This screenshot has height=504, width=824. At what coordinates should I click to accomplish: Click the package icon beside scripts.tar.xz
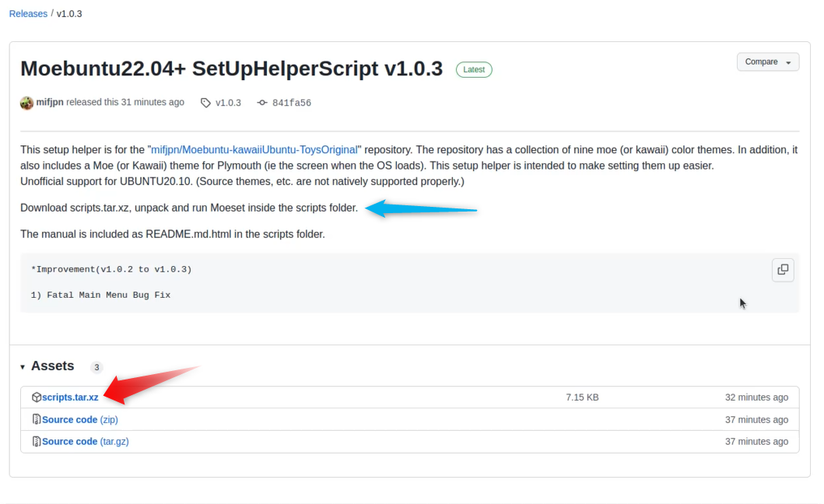37,397
